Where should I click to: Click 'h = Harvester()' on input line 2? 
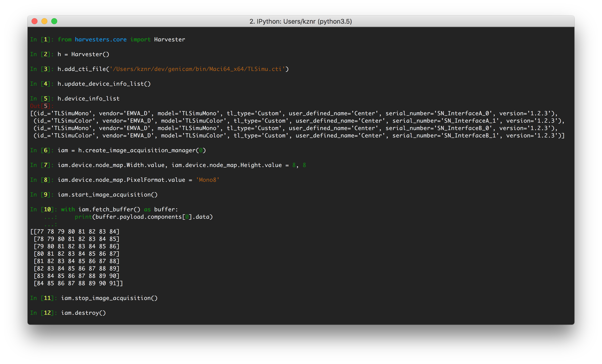83,54
